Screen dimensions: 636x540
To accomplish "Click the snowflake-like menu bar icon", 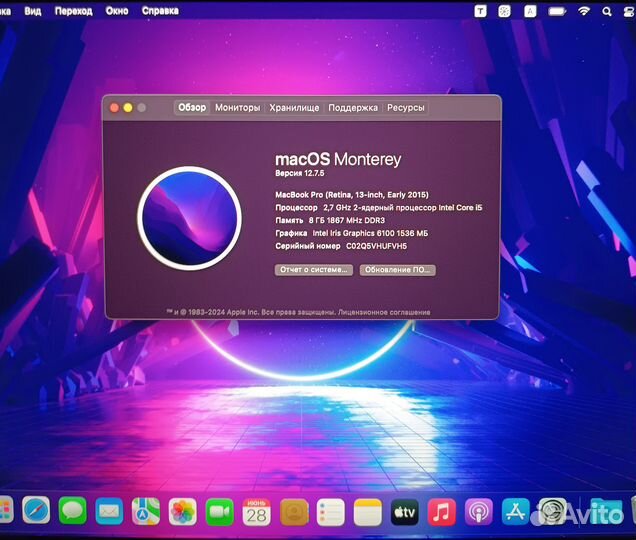I will (505, 11).
